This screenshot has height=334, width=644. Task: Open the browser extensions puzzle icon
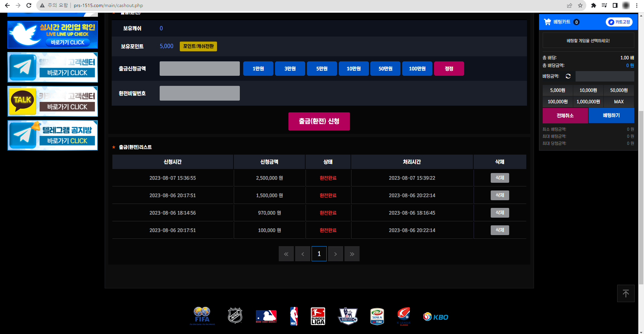[x=594, y=5]
